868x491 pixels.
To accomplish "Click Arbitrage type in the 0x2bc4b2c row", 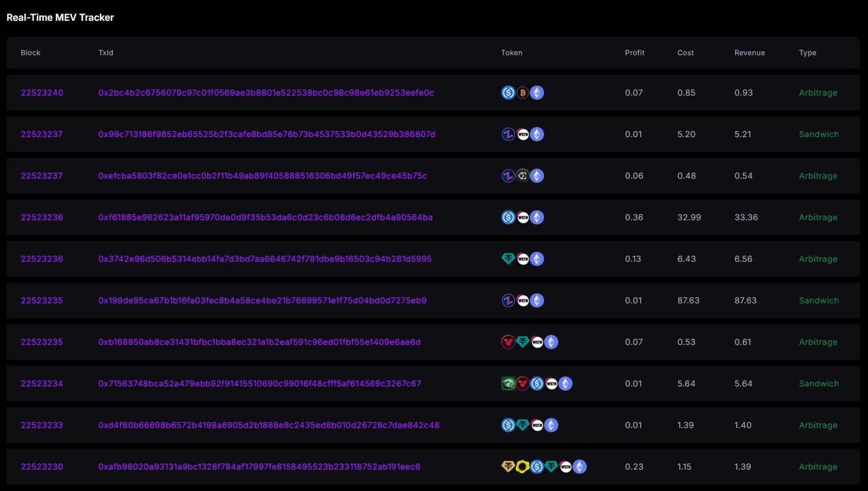I will coord(818,93).
